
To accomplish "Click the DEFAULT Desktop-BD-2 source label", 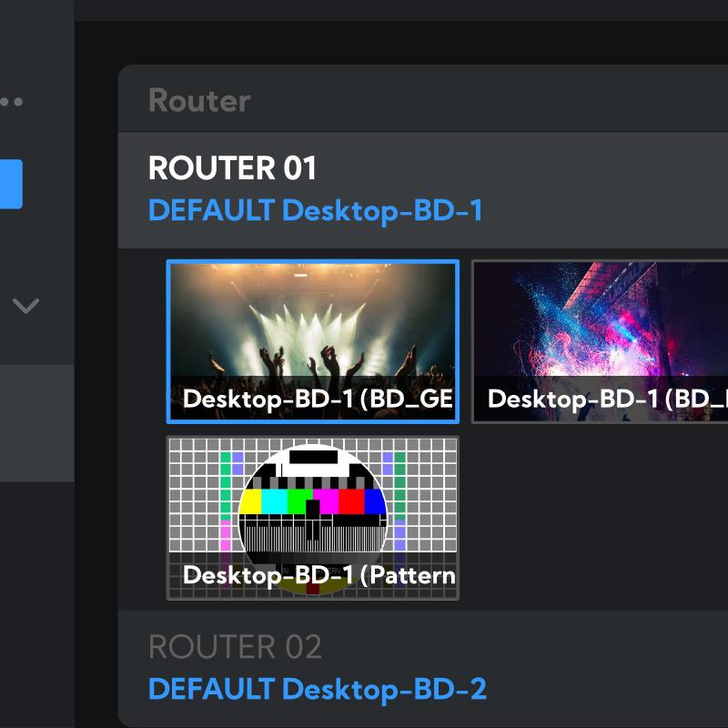I will 318,689.
